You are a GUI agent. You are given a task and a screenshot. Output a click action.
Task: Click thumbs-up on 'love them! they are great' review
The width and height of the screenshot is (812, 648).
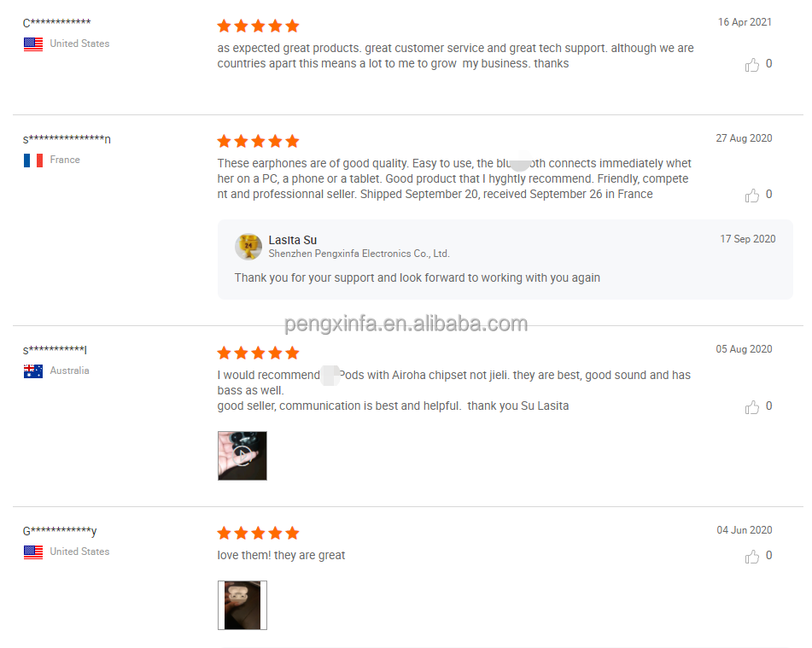click(x=752, y=557)
